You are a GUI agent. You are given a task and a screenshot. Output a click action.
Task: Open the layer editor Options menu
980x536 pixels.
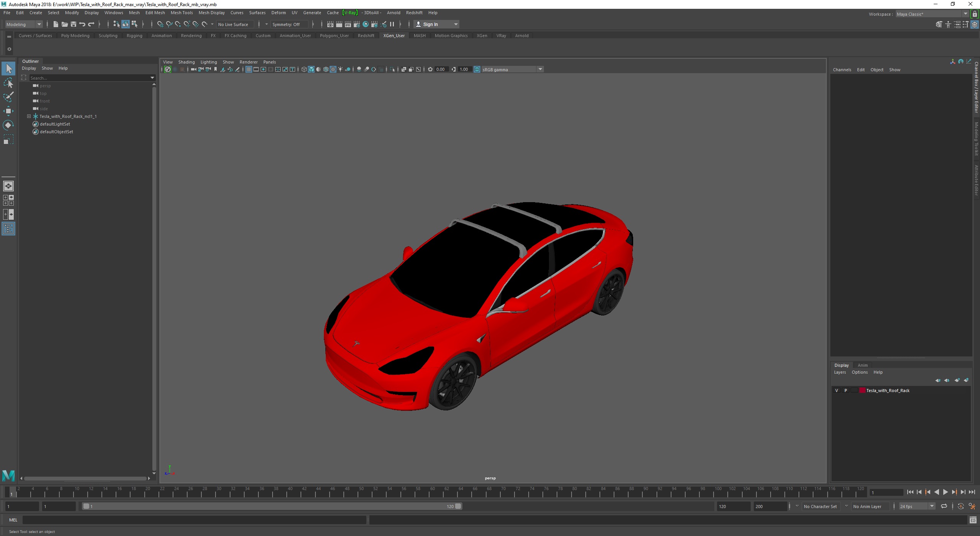[x=859, y=372]
